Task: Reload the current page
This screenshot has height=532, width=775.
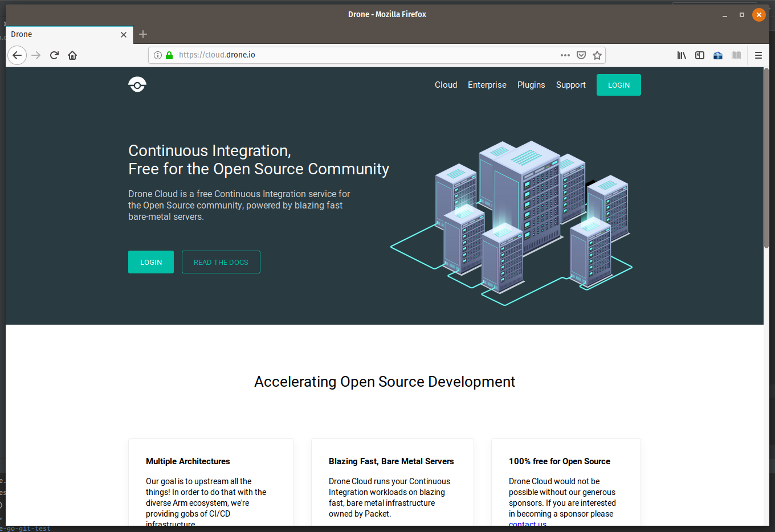Action: pos(54,55)
